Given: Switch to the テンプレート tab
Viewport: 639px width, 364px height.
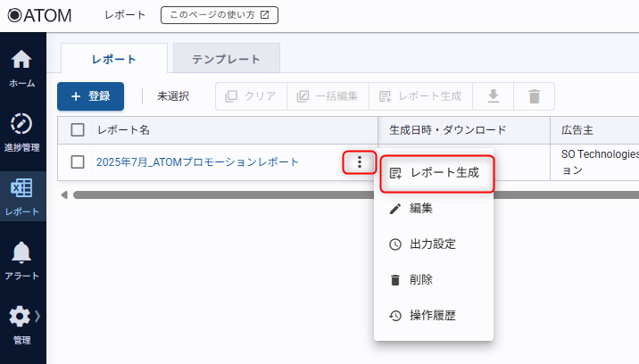Looking at the screenshot, I should [227, 59].
